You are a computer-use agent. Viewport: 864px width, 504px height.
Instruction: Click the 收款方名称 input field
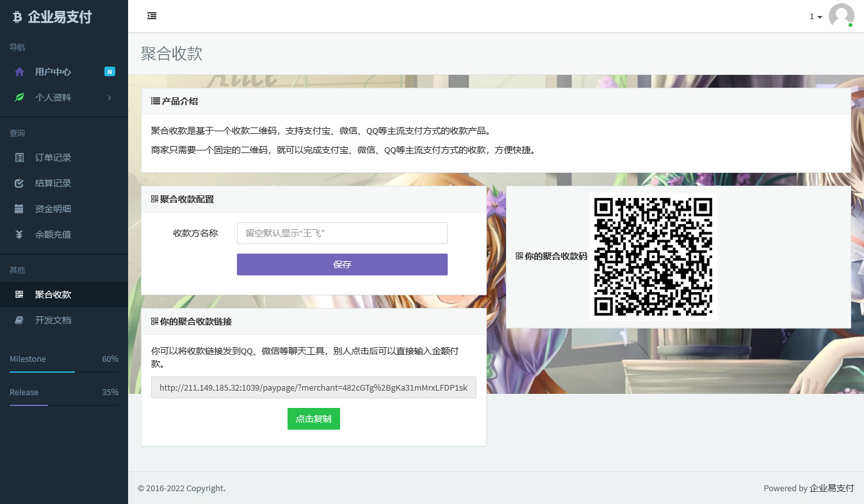pyautogui.click(x=342, y=233)
